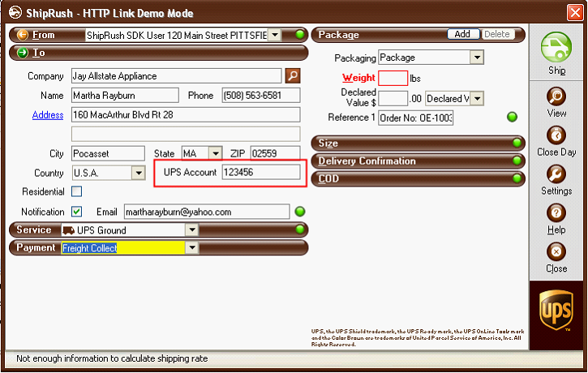Click in the Phone field

click(261, 95)
